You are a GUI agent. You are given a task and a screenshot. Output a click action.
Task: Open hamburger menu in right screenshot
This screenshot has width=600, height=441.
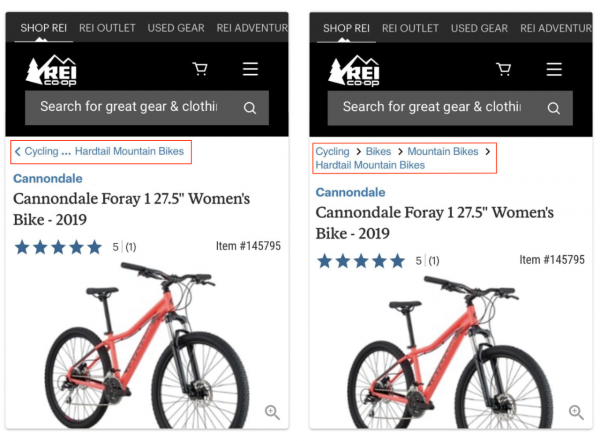coord(553,69)
